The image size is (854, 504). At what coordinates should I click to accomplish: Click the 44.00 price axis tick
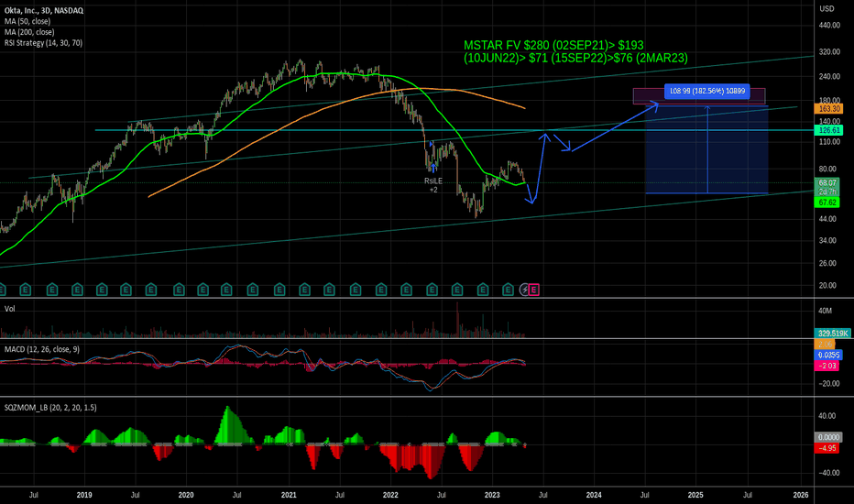click(x=827, y=219)
